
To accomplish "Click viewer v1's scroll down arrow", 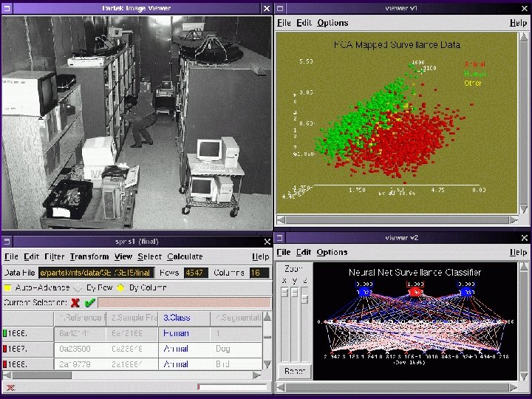I will tap(524, 208).
